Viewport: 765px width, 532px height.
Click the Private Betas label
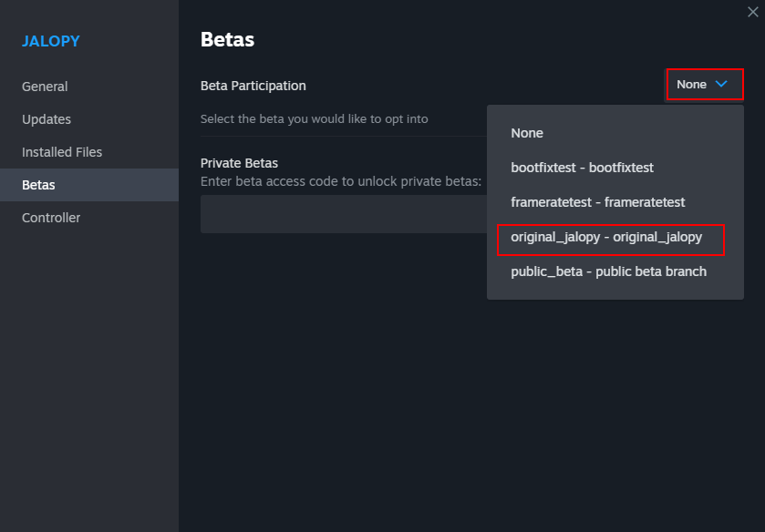tap(239, 163)
